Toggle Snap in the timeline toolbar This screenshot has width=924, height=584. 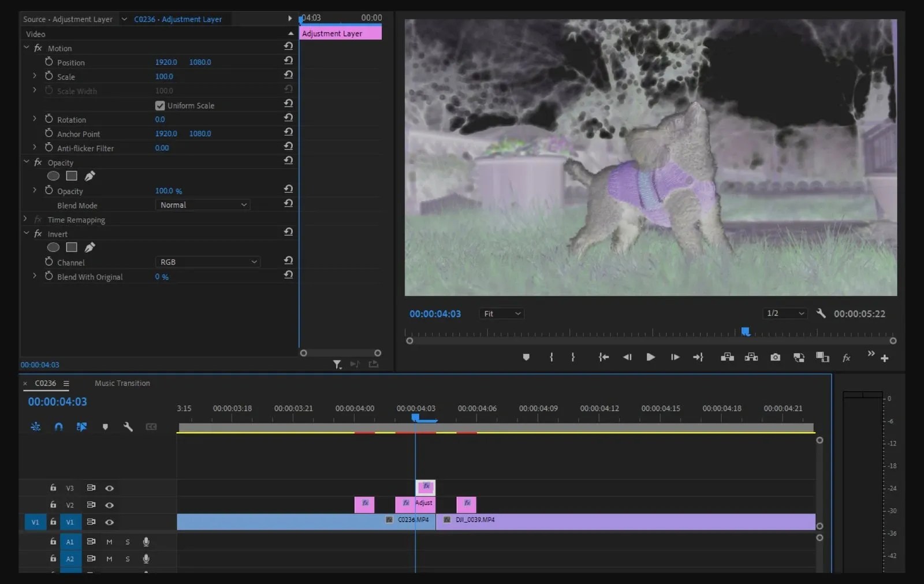tap(58, 427)
